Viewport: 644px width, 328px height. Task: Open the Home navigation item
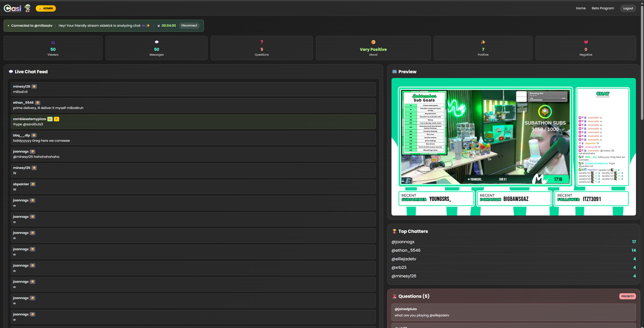(x=581, y=8)
